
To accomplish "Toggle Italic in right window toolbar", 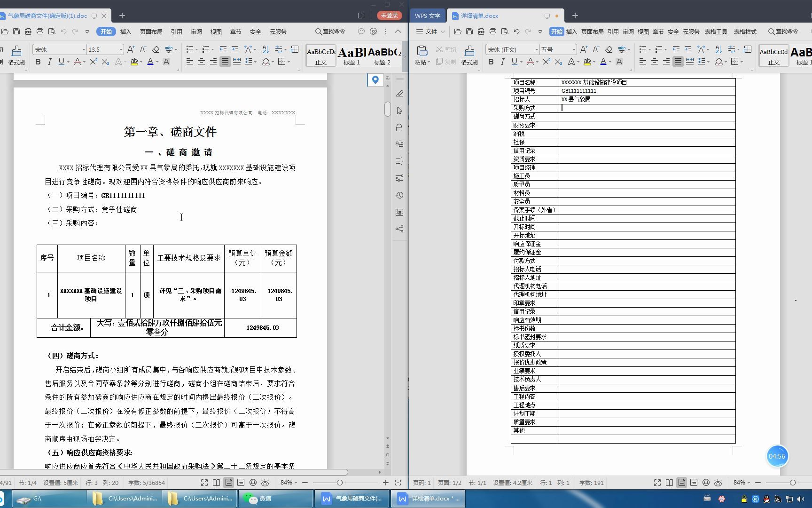I will pyautogui.click(x=502, y=62).
